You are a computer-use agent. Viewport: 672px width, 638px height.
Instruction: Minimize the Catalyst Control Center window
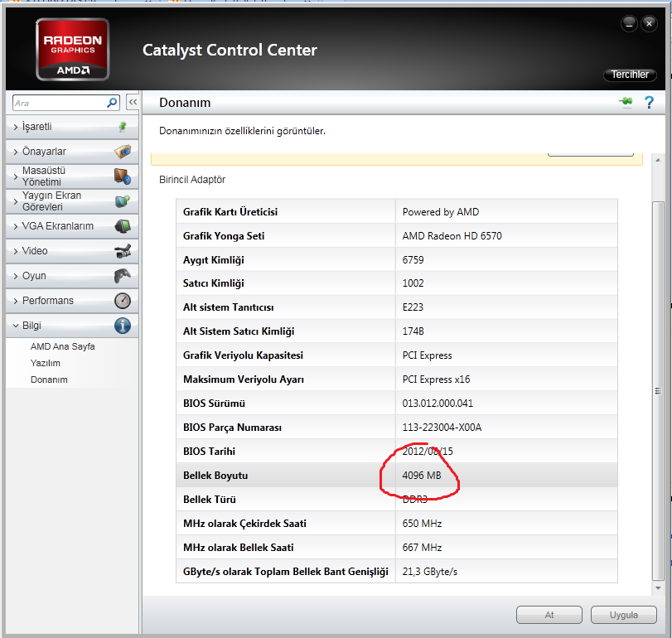click(x=629, y=24)
